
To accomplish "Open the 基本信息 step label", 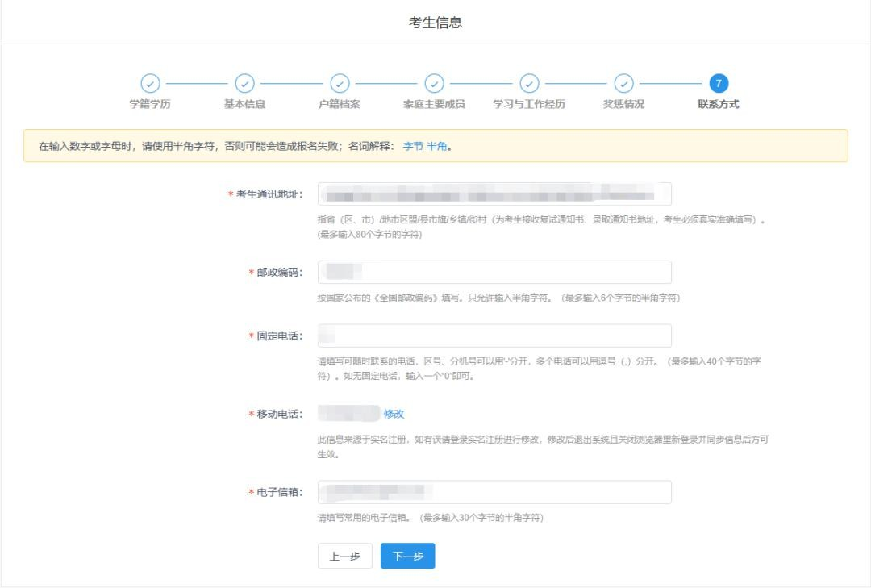I will click(x=244, y=102).
